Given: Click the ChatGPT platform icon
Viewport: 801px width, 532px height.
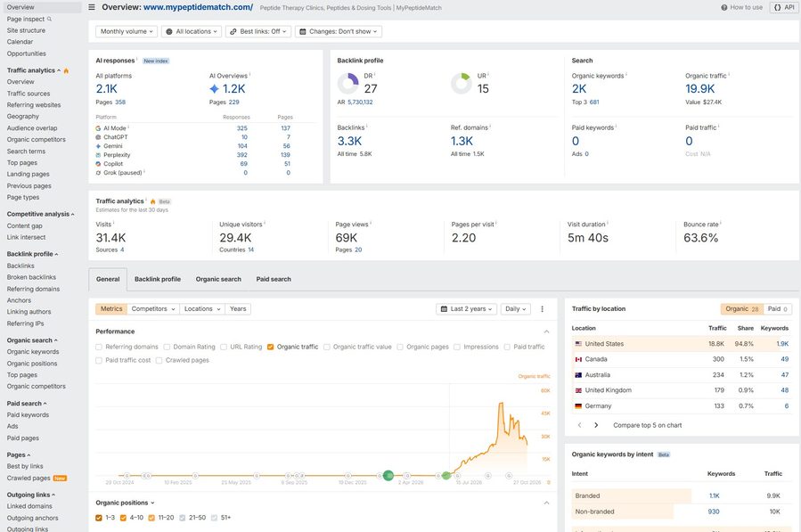Looking at the screenshot, I should (98, 137).
